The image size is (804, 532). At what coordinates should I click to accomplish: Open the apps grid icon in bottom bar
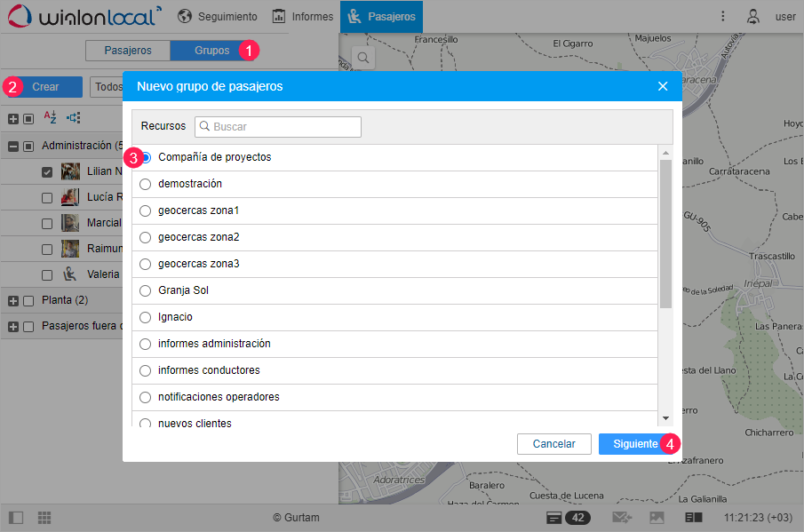point(44,518)
